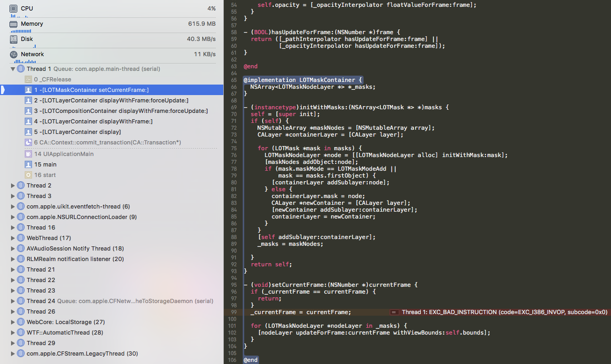Screen dimensions: 611x364
Task: Place cursor on the last @end line
Action: tap(251, 360)
